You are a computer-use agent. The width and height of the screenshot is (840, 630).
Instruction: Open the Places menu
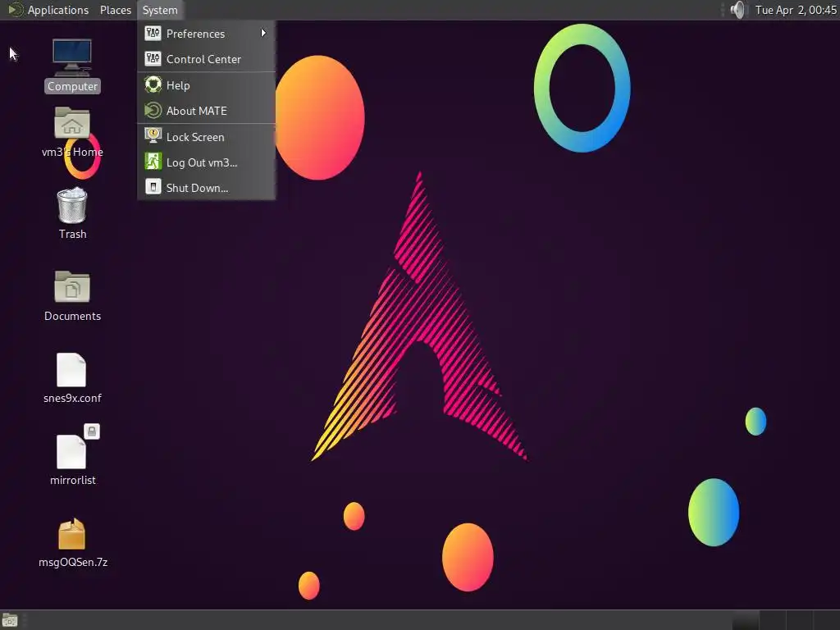tap(115, 10)
